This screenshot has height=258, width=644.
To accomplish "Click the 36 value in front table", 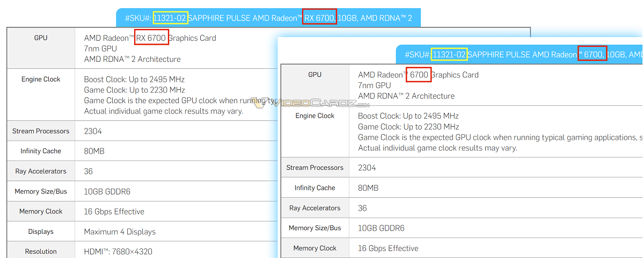I will pos(363,208).
